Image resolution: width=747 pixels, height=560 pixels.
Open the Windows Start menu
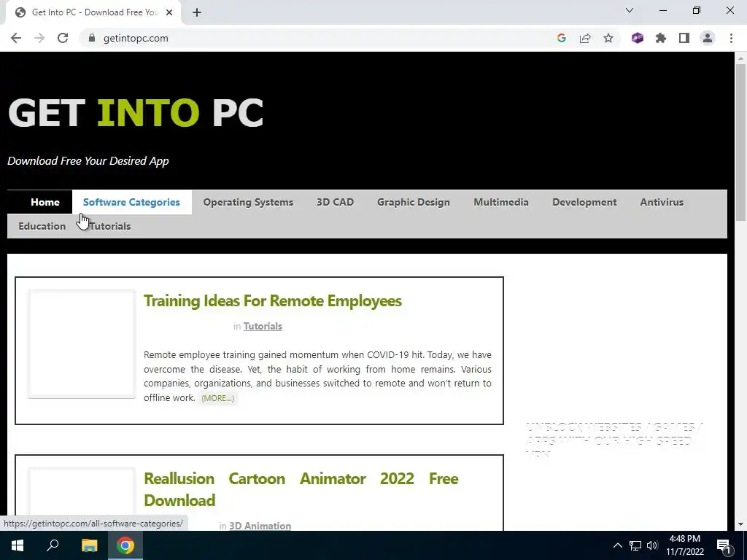click(x=18, y=545)
